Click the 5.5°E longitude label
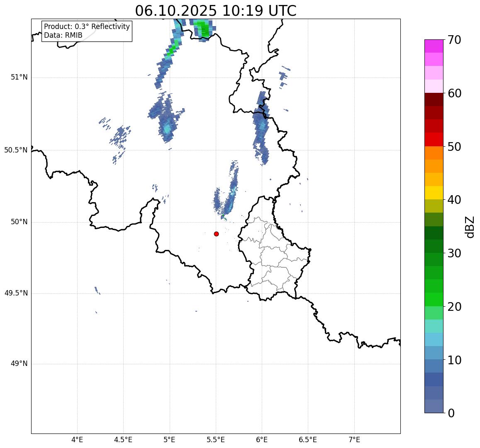Image resolution: width=480 pixels, height=448 pixels. pos(215,440)
